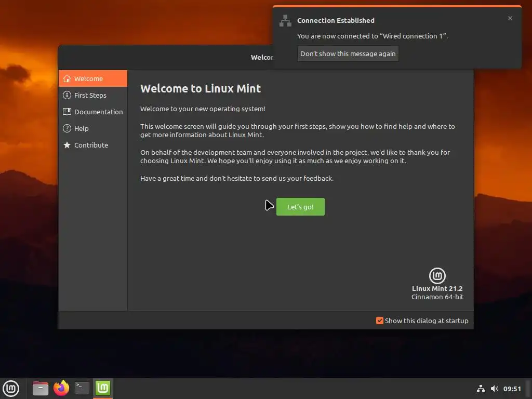Screen dimensions: 532x399
Task: Uncheck Show this dialog at startup
Action: click(380, 321)
